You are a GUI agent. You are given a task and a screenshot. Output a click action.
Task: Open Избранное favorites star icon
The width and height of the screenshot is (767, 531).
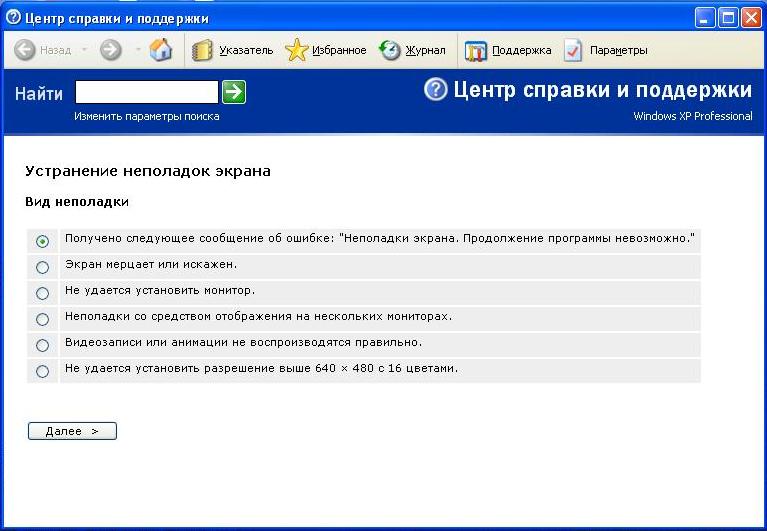pyautogui.click(x=296, y=50)
